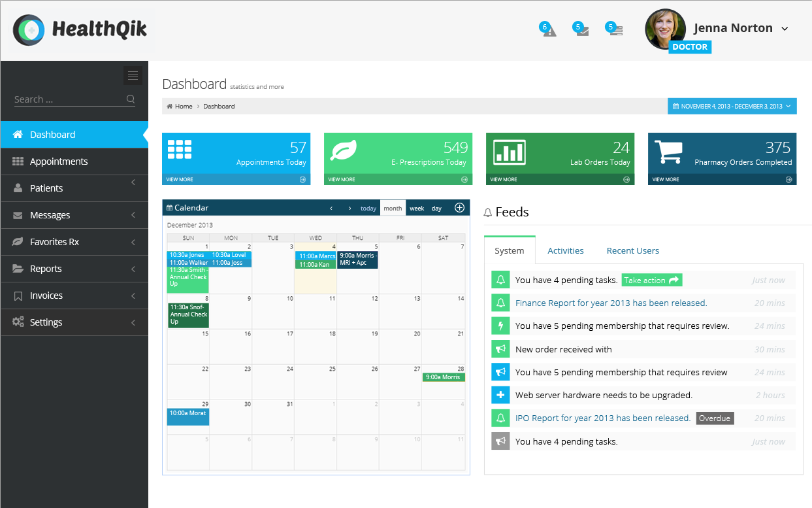Image resolution: width=812 pixels, height=508 pixels.
Task: Click the plus circle icon in Calendar header
Action: (459, 208)
